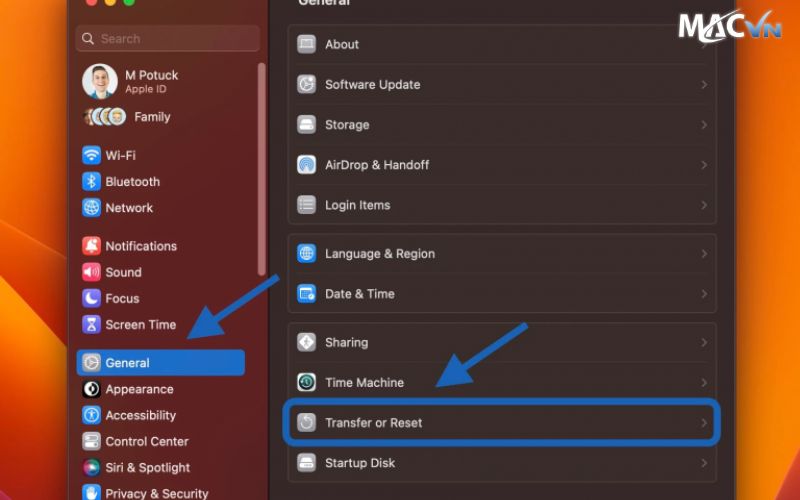Select Screen Time label in sidebar
This screenshot has width=800, height=500.
[141, 324]
